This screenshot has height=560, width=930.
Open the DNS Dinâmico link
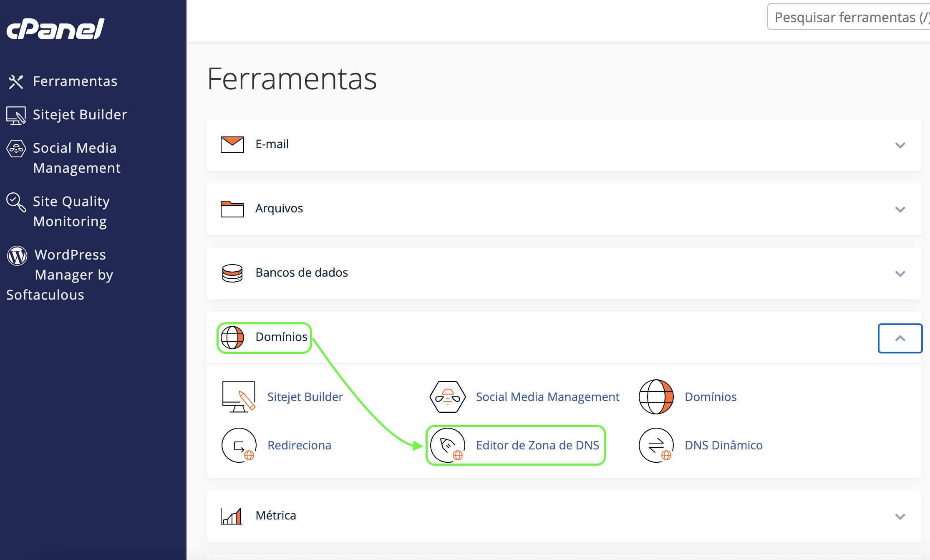tap(723, 445)
